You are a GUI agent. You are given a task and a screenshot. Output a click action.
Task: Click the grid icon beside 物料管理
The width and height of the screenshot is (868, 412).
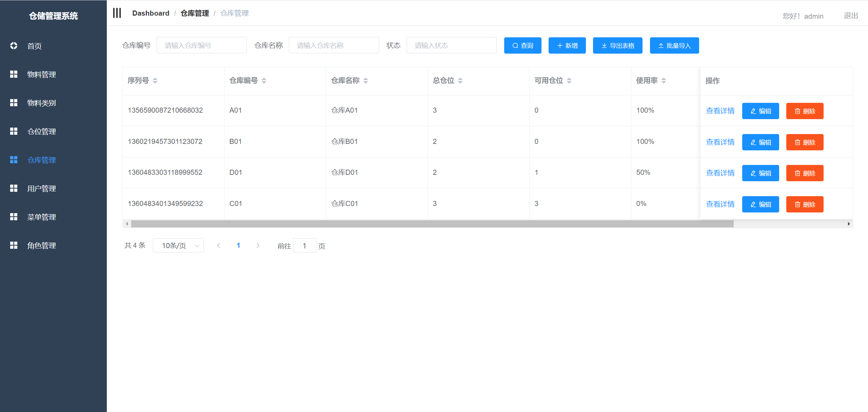click(x=14, y=74)
